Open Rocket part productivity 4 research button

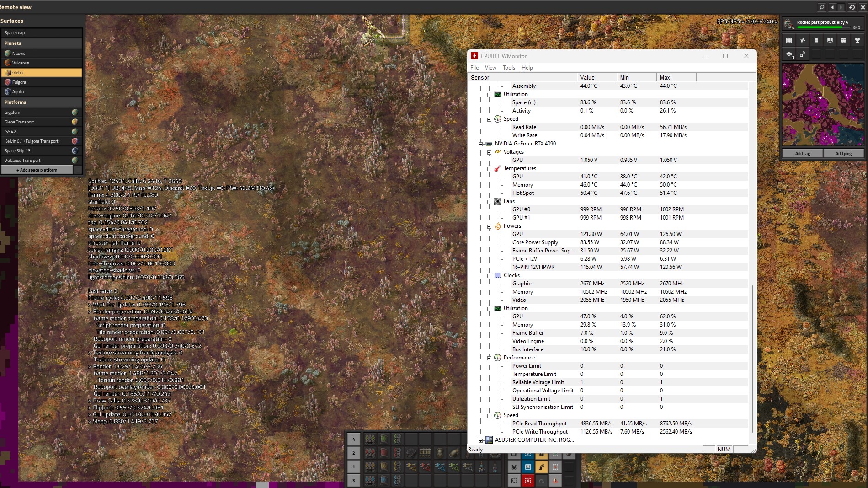pyautogui.click(x=823, y=24)
